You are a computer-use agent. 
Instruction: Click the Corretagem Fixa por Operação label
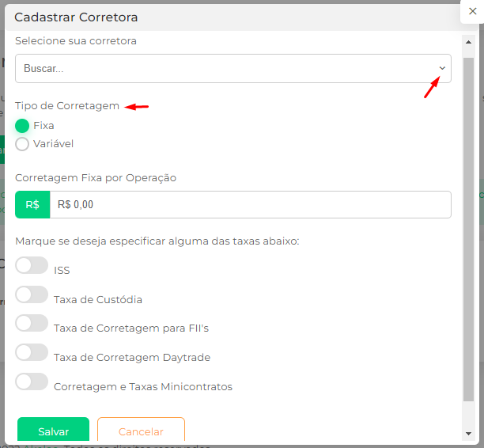(96, 178)
